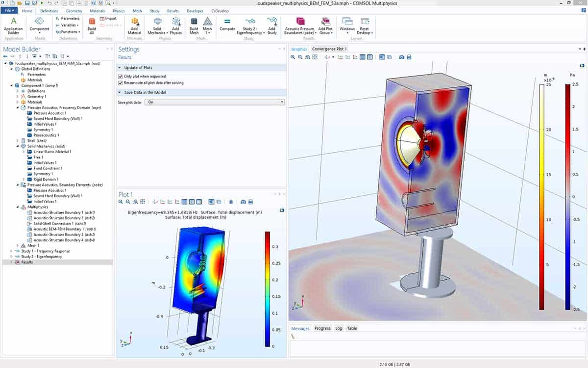Toggle Only plot when requested checkbox
Viewport: 588px width, 368px height.
point(121,77)
